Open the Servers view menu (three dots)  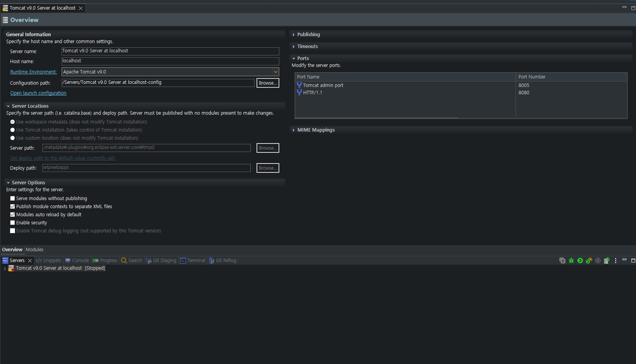616,260
